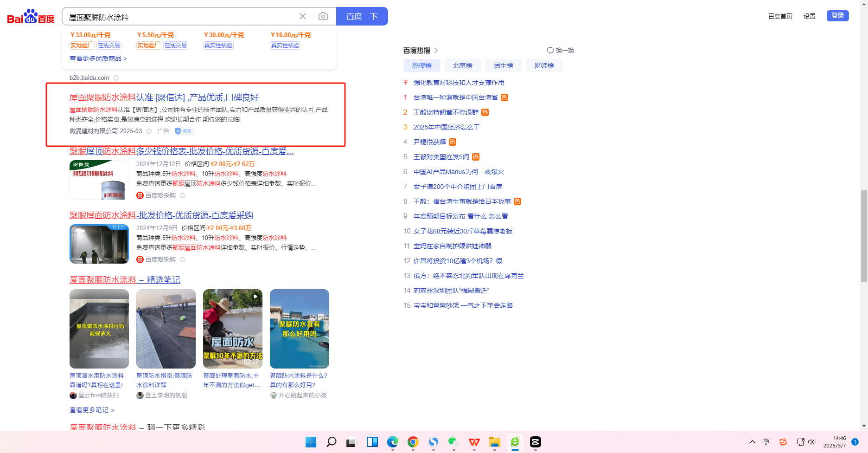This screenshot has height=453, width=868.
Task: Click the page vertical scrollbar thumb
Action: tap(864, 236)
